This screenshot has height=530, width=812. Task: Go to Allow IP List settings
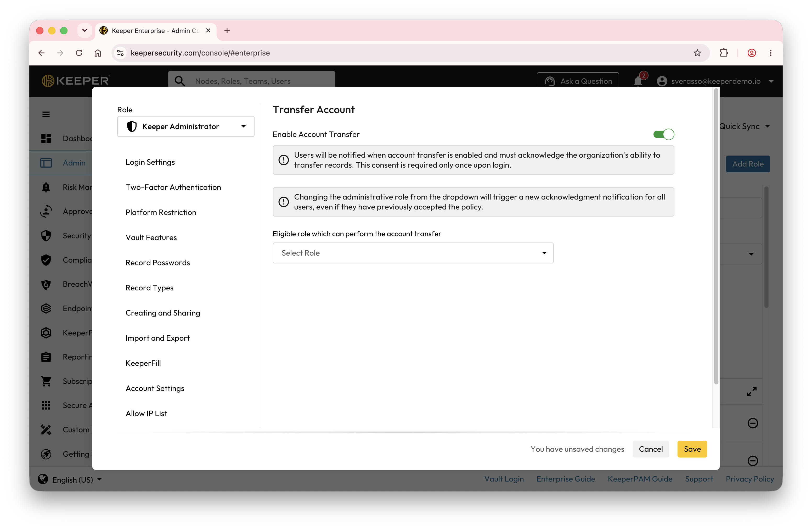tap(146, 413)
